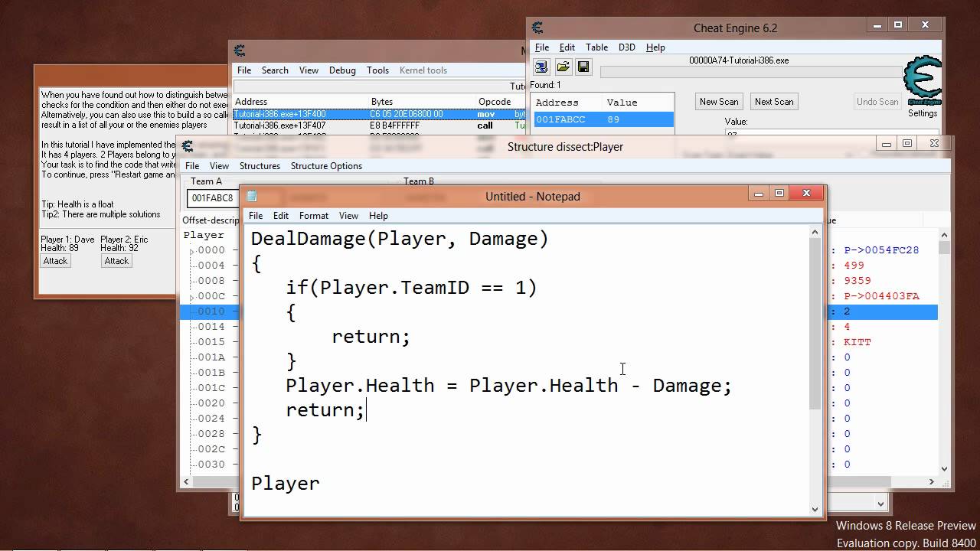The height and width of the screenshot is (551, 980).
Task: Click the open file folder icon in Cheat Engine
Action: pyautogui.click(x=563, y=67)
